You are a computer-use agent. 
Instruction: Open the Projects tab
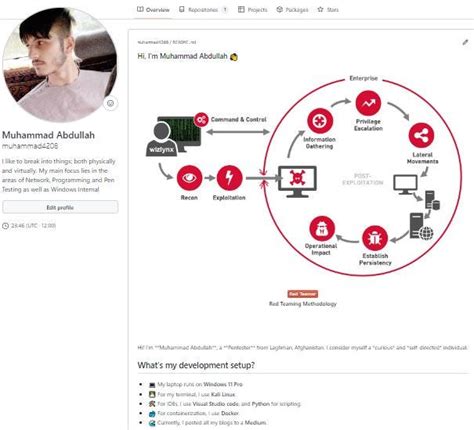click(253, 10)
